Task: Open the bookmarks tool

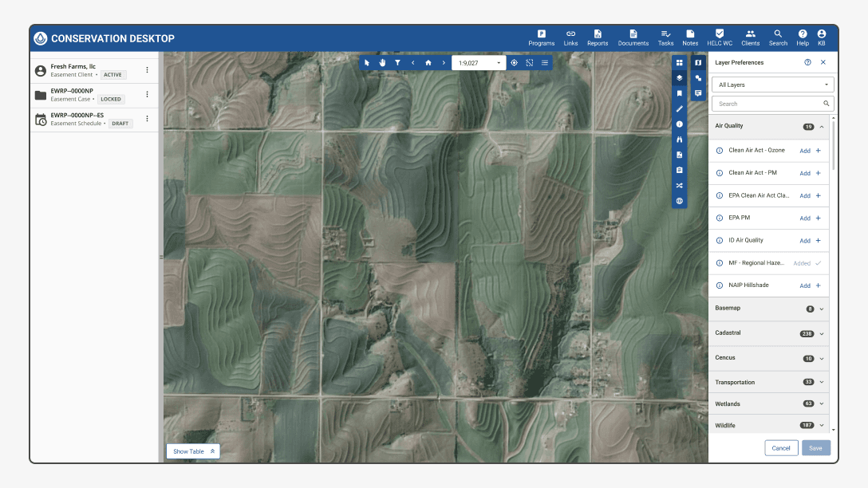Action: click(x=680, y=93)
